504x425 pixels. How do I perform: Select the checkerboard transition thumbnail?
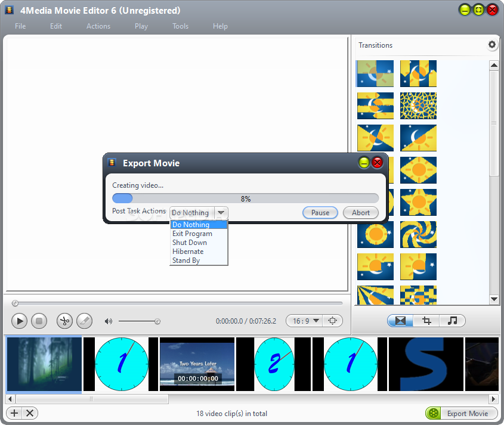tap(418, 295)
